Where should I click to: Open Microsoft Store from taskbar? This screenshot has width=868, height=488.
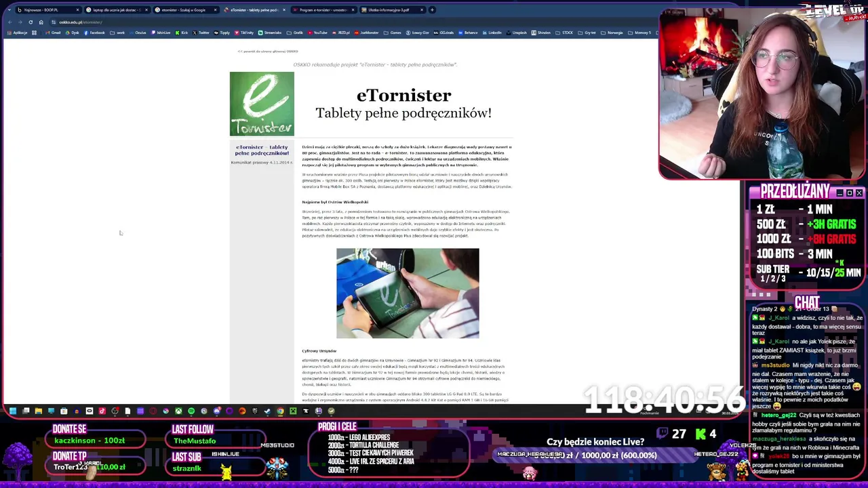click(x=64, y=411)
